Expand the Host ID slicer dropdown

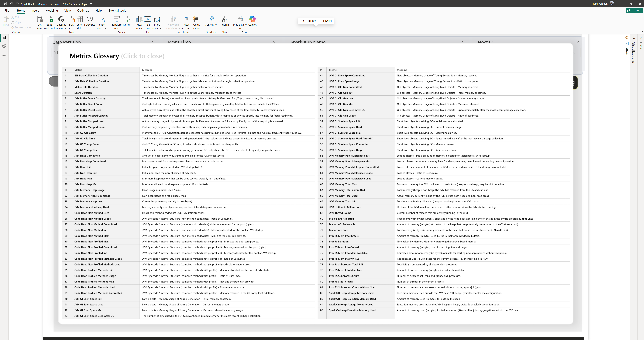point(578,42)
